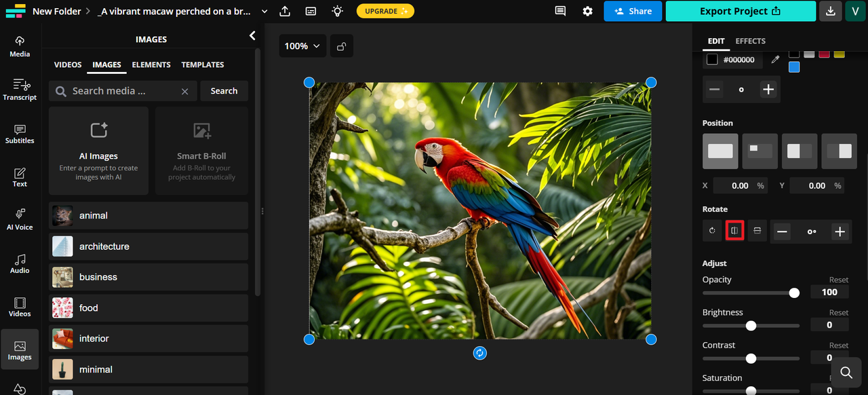Viewport: 868px width, 395px height.
Task: Click Export Project button
Action: click(x=741, y=11)
